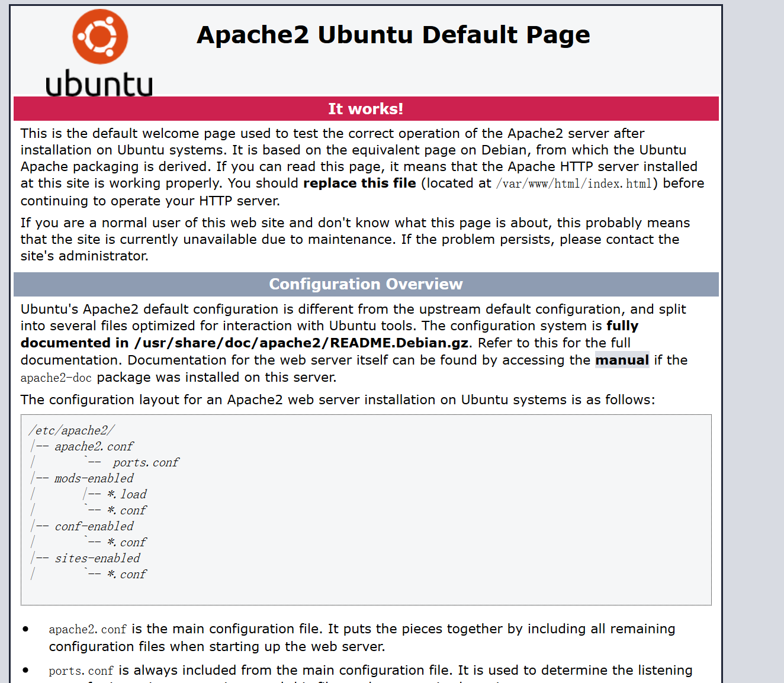Click the "It works!" banner
The height and width of the screenshot is (683, 784).
click(x=366, y=109)
